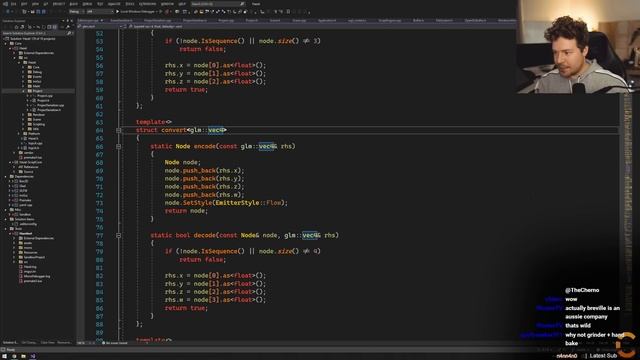Screen dimensions: 640x360
Task: Collapse the Core solution folder
Action: (x=7, y=43)
